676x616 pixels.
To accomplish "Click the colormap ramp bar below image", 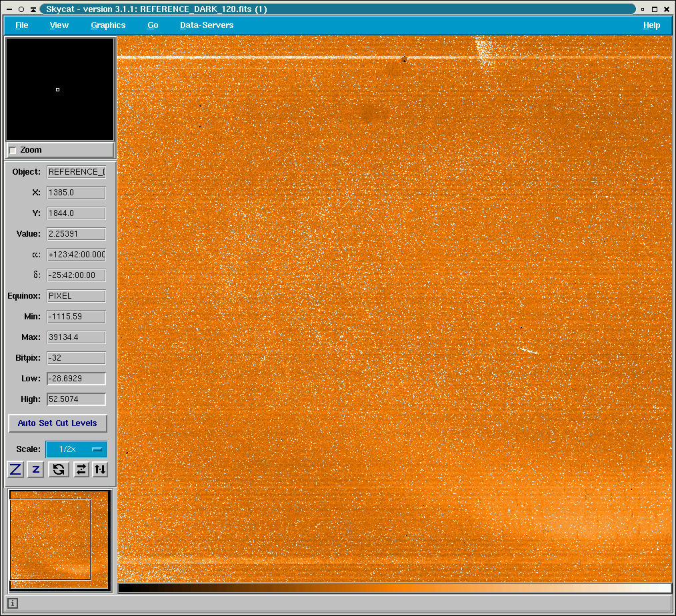I will tap(395, 588).
